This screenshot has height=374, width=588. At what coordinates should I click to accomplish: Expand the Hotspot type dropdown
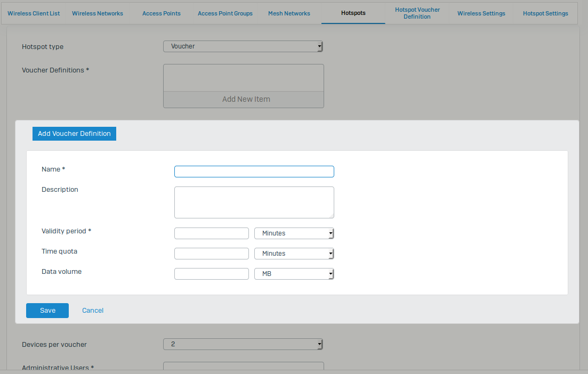pyautogui.click(x=243, y=46)
